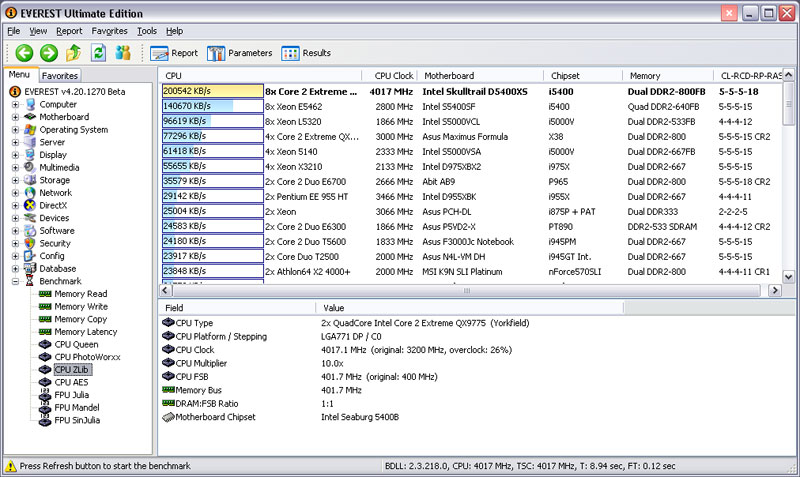Click the Refresh icon in toolbar

(x=98, y=53)
